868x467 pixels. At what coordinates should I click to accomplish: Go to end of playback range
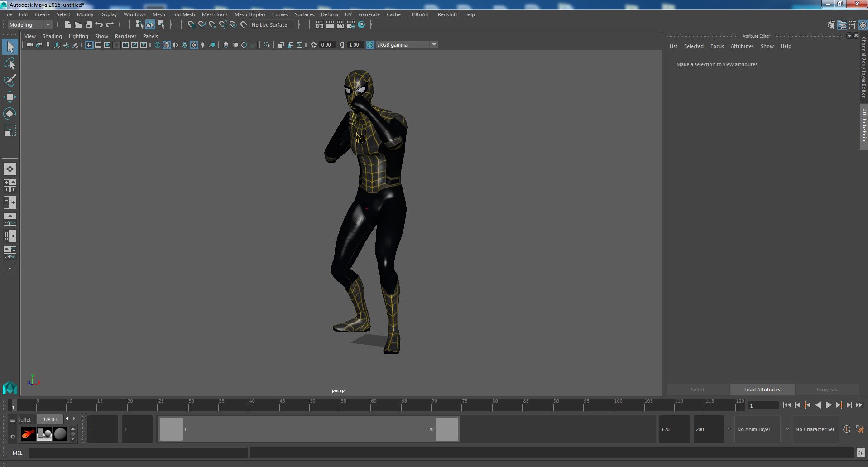(x=859, y=405)
